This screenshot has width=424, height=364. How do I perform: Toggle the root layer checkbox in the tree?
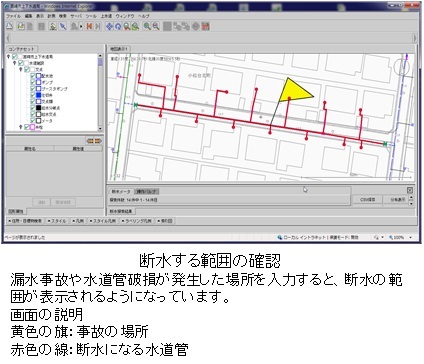(15, 57)
